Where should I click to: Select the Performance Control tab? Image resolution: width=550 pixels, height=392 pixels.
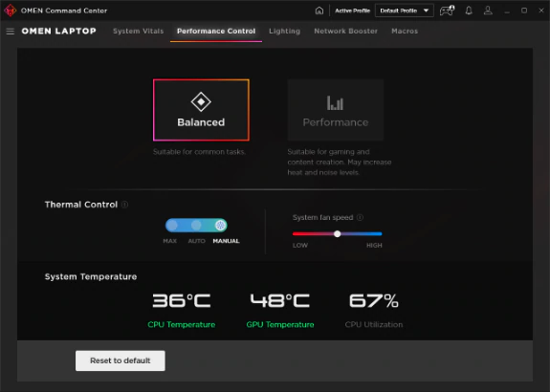coord(216,32)
